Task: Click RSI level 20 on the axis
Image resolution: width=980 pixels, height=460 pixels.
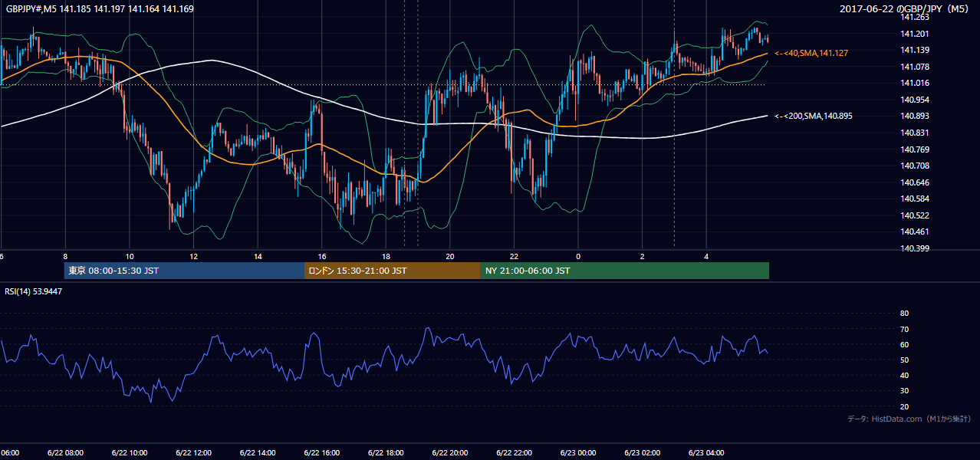Action: [904, 406]
